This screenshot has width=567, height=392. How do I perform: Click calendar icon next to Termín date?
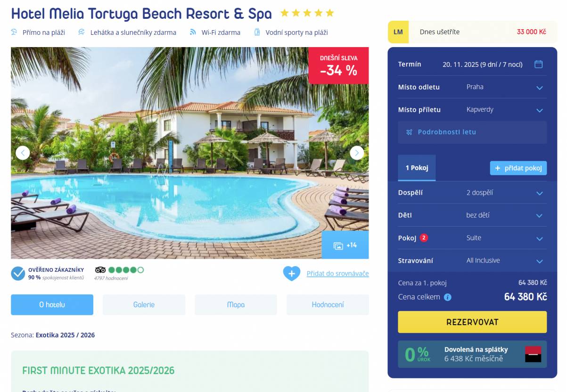click(539, 64)
